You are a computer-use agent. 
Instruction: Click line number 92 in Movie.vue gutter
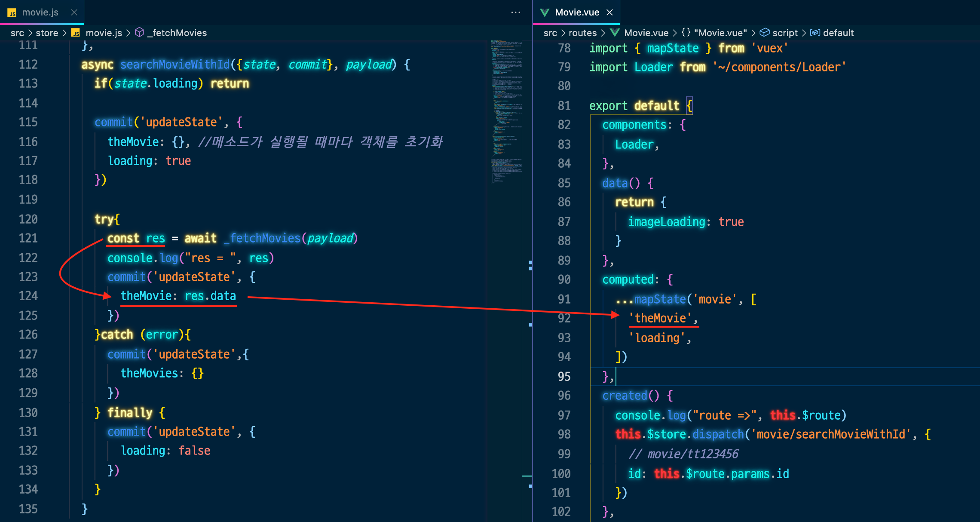[x=564, y=318]
